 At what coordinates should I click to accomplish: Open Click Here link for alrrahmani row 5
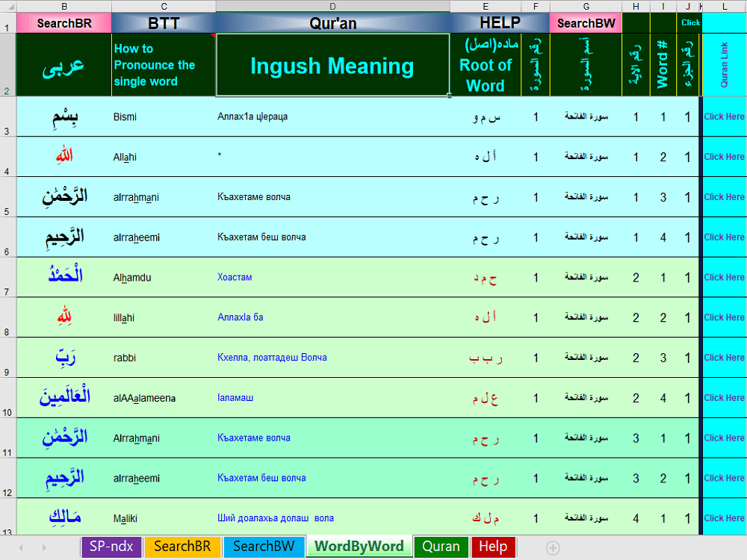point(724,197)
